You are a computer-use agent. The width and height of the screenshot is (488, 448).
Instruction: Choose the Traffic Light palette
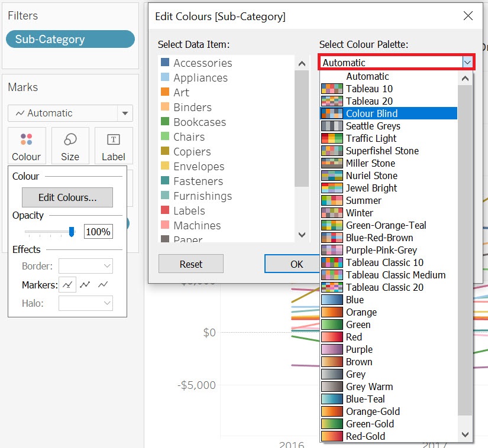tap(389, 138)
